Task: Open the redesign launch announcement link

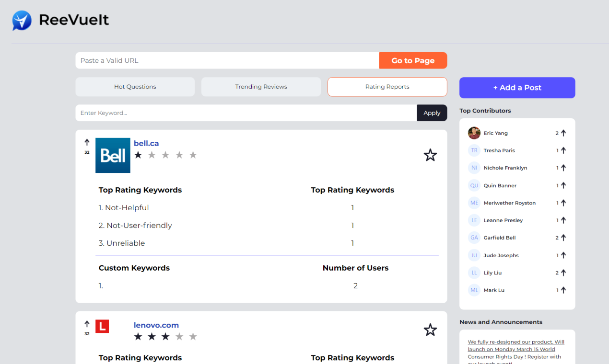Action: click(x=516, y=353)
